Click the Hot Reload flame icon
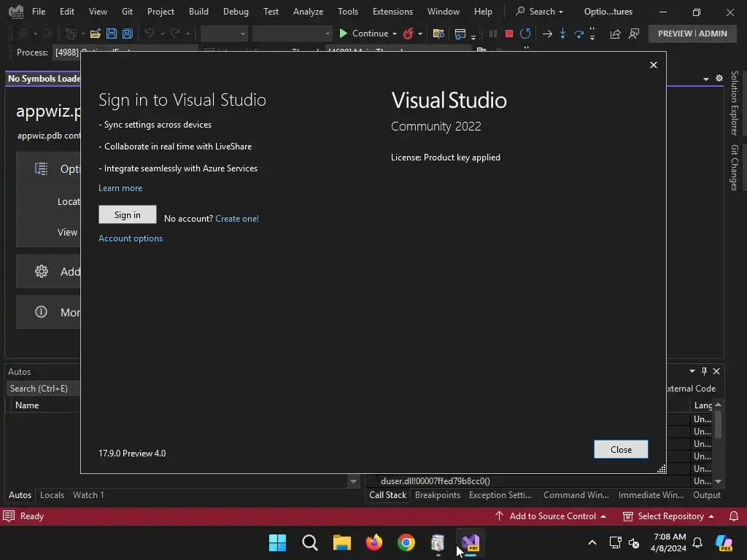 [x=409, y=34]
